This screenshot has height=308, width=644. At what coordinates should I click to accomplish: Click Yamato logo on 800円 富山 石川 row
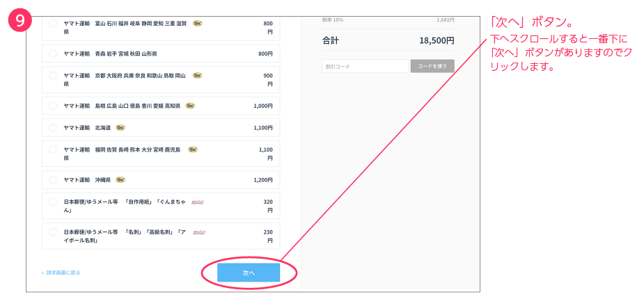[x=198, y=23]
